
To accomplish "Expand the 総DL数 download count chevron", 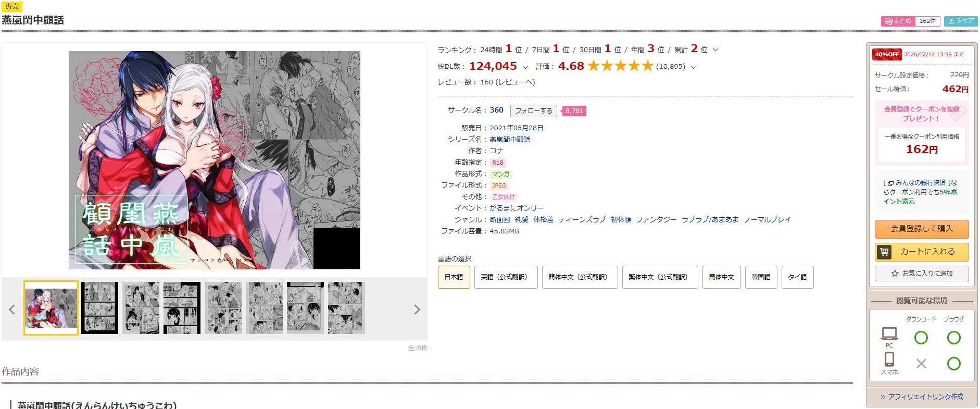I will coord(525,67).
